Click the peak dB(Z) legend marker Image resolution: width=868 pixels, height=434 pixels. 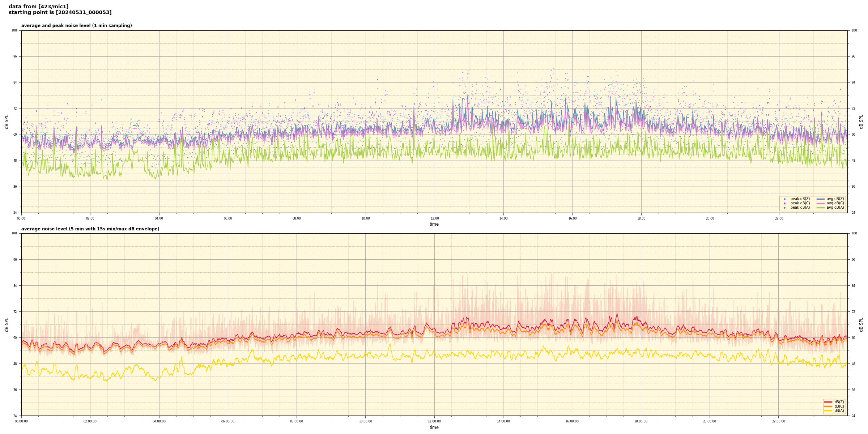point(784,199)
